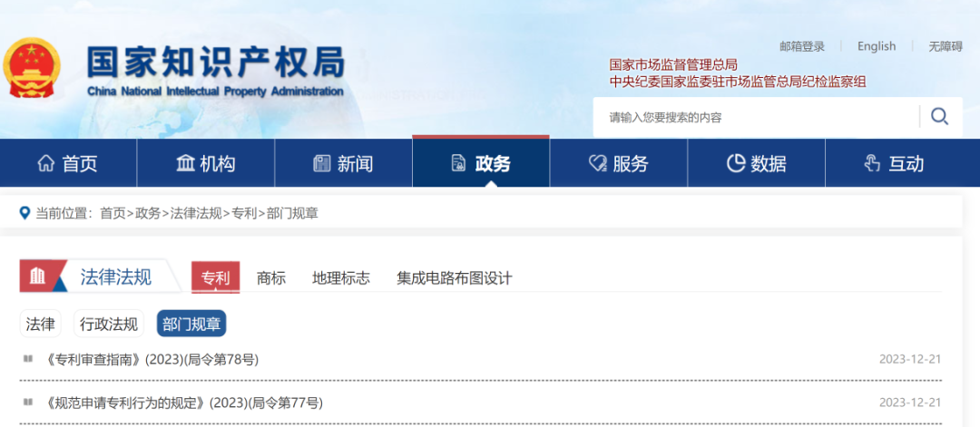Click the red-blue 法律法规 section icon
This screenshot has height=427, width=980.
[x=44, y=277]
